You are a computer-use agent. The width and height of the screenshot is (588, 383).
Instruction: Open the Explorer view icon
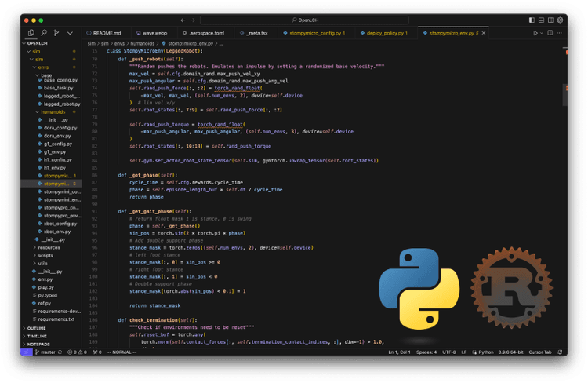[31, 33]
